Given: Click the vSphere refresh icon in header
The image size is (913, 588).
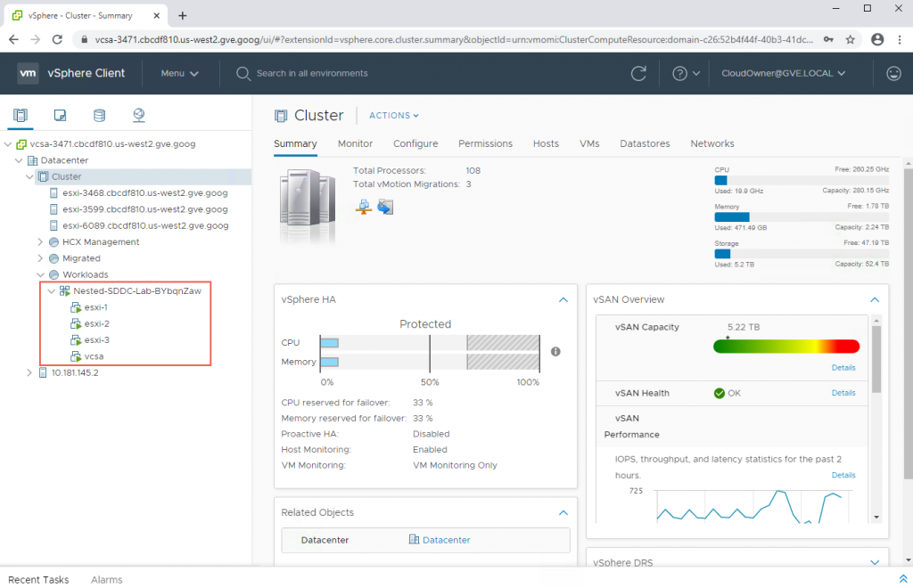Looking at the screenshot, I should point(638,73).
